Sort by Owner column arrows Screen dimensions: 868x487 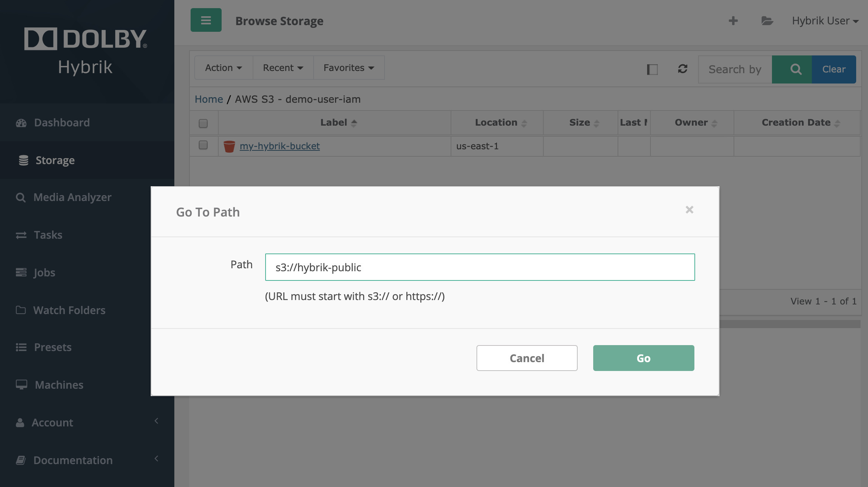coord(714,123)
